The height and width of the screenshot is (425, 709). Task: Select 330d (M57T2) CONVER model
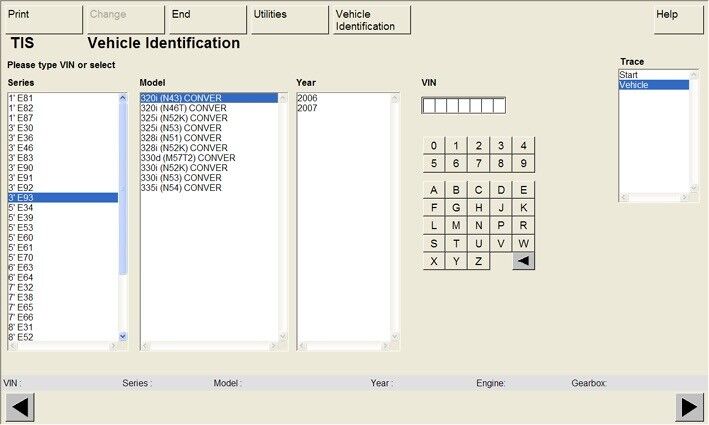[188, 158]
